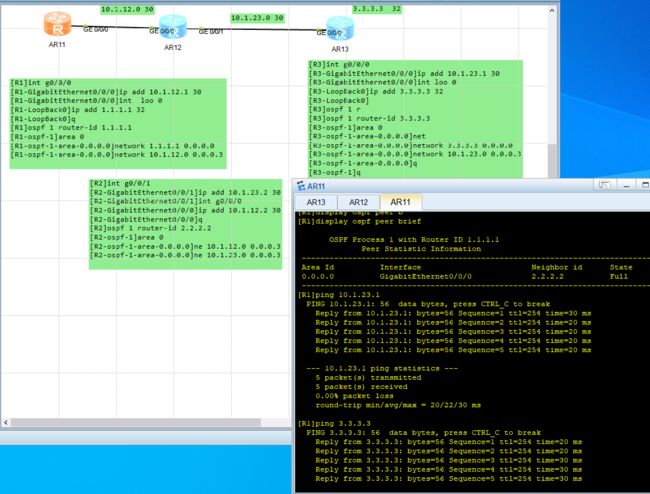Viewport: 650px width, 494px height.
Task: Select the AR13 router icon in the topology
Action: [x=340, y=28]
